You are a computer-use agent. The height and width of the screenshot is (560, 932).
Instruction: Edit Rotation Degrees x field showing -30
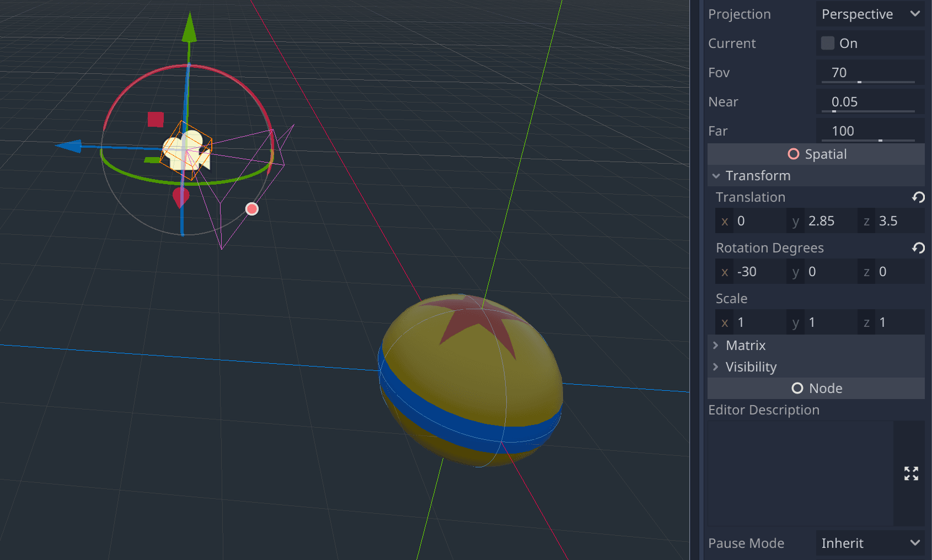coord(751,272)
